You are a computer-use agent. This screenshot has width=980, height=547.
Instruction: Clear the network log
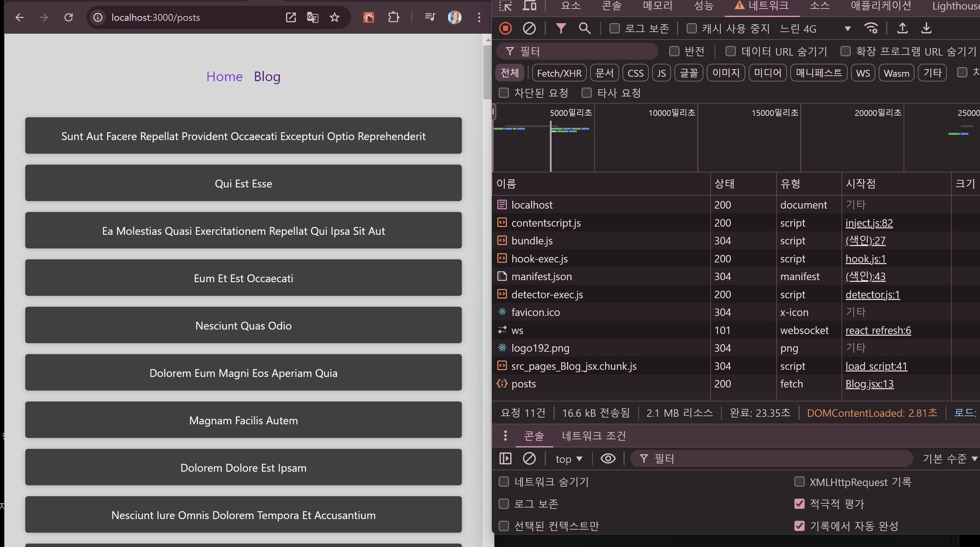click(x=529, y=29)
